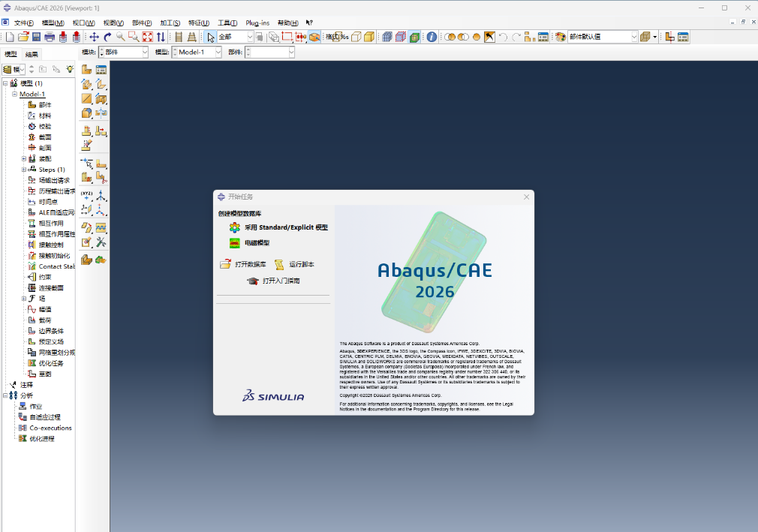Open the Part Manager toolbox icon
Viewport: 758px width, 532px height.
click(101, 70)
